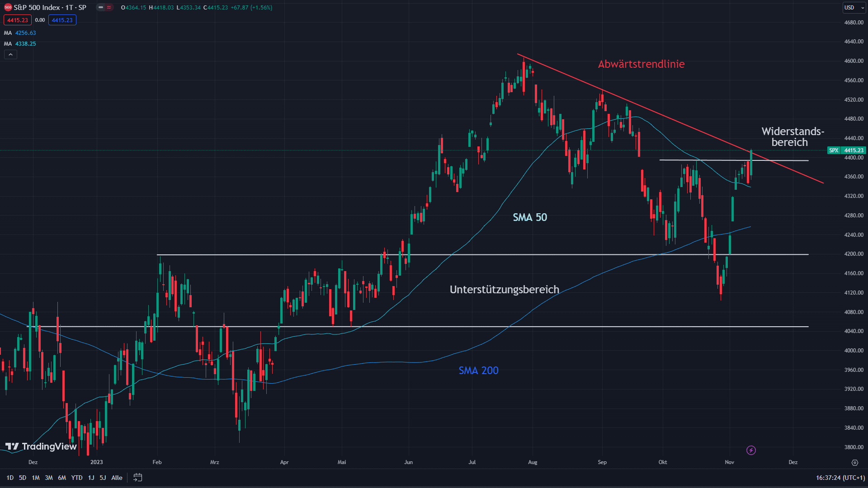
Task: Click the red delayed data wave icon
Action: coord(109,7)
